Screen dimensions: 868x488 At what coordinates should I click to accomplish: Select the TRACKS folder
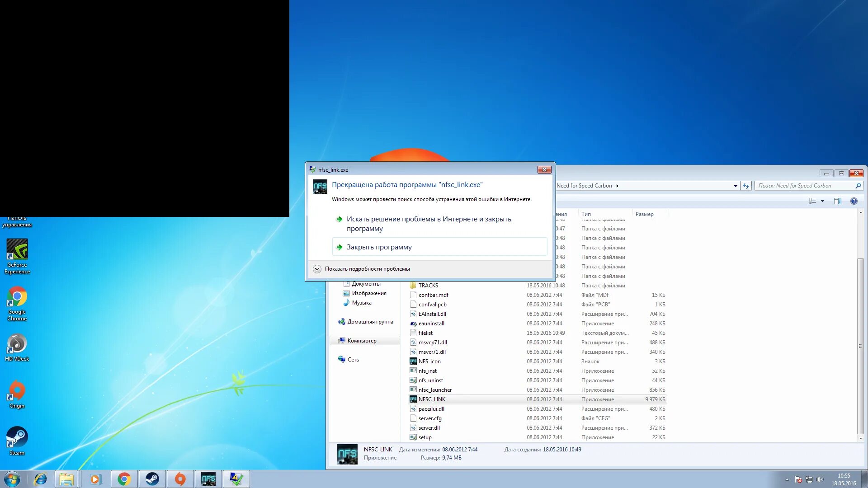[537, 286]
